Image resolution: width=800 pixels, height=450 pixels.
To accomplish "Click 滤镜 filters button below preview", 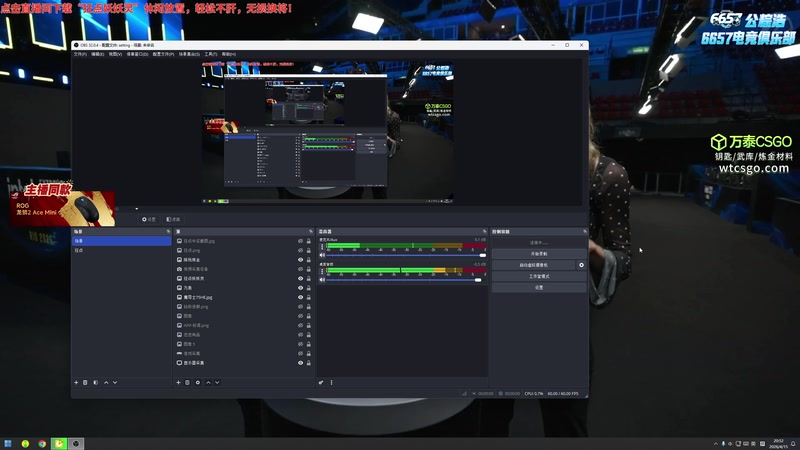I will (x=173, y=219).
